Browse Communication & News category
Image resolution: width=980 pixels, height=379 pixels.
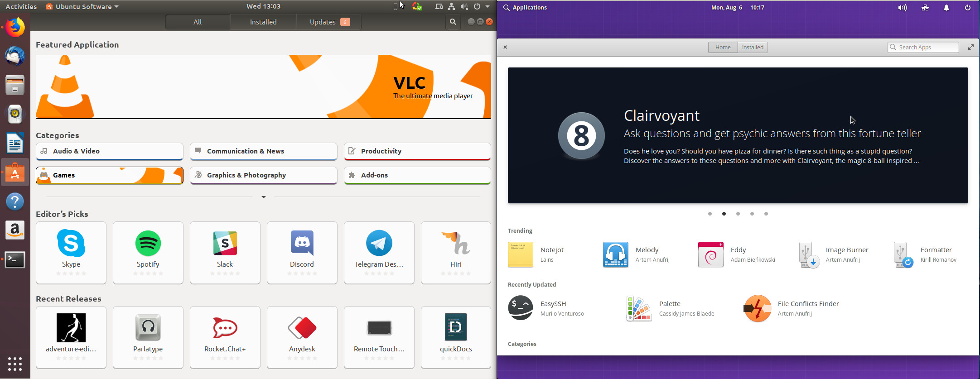click(264, 151)
